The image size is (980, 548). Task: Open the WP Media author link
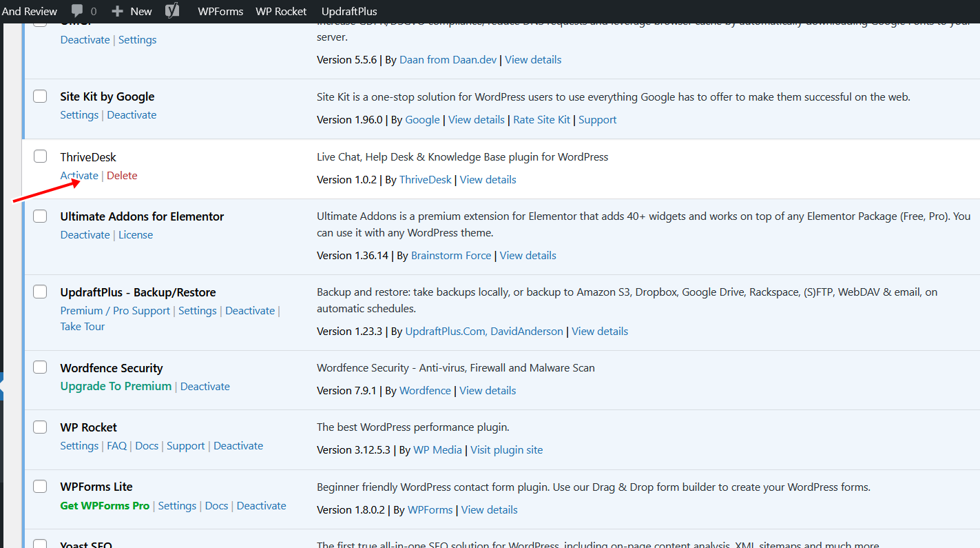(437, 450)
